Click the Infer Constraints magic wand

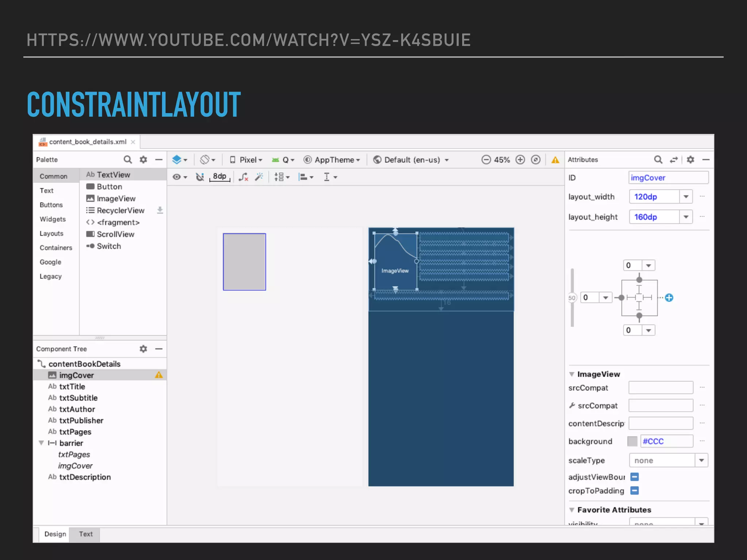[259, 177]
